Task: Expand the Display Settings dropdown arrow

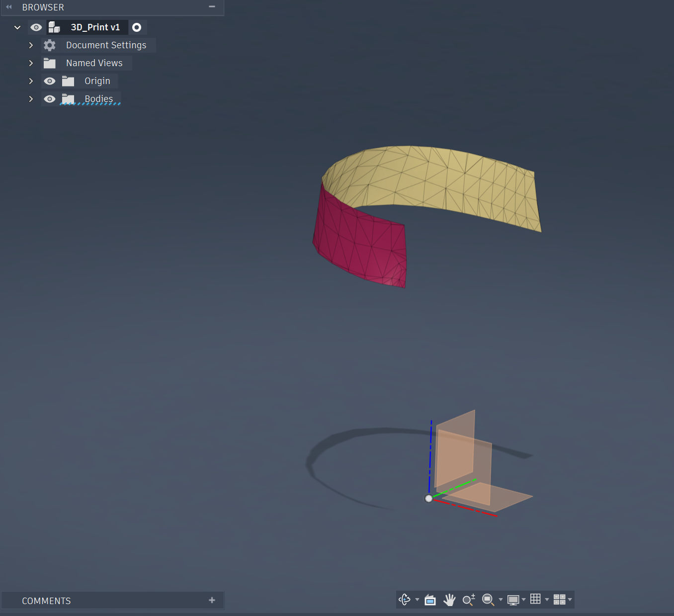Action: coord(523,600)
